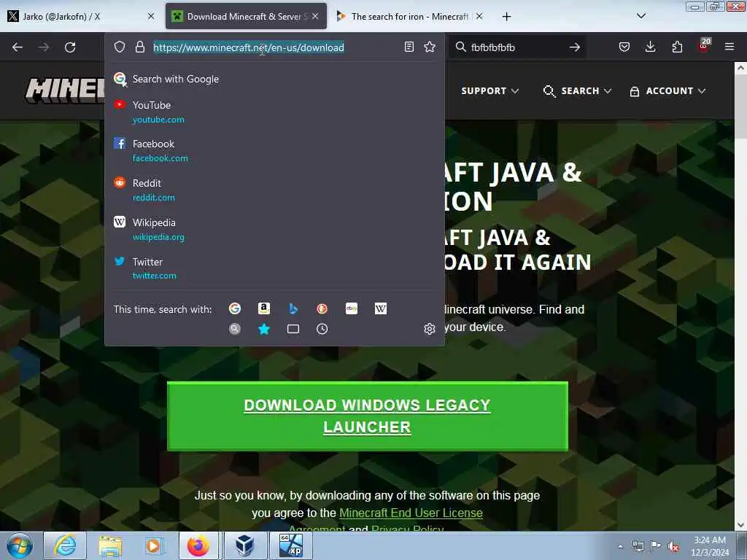
Task: Open the extensions puzzle icon
Action: (677, 47)
